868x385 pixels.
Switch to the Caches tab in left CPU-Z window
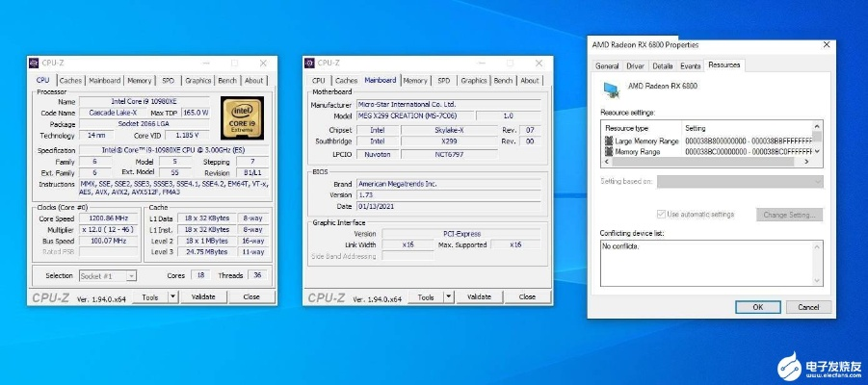(70, 81)
